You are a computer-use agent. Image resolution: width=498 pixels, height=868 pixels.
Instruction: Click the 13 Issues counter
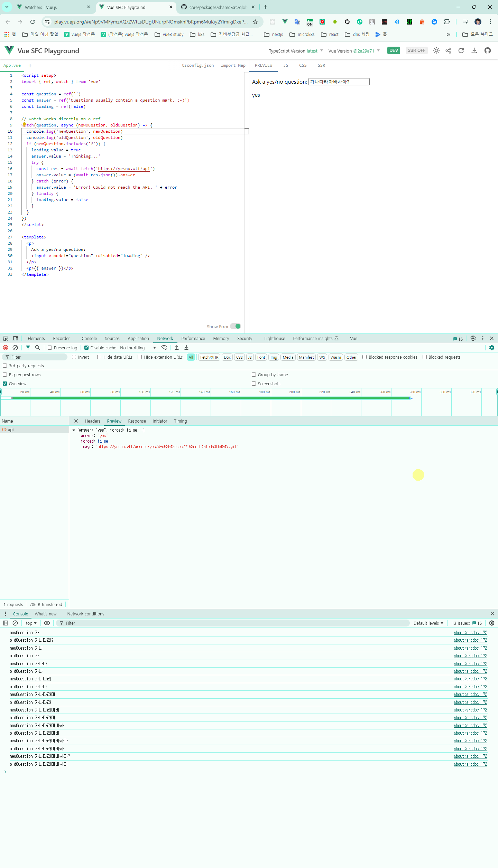(467, 623)
